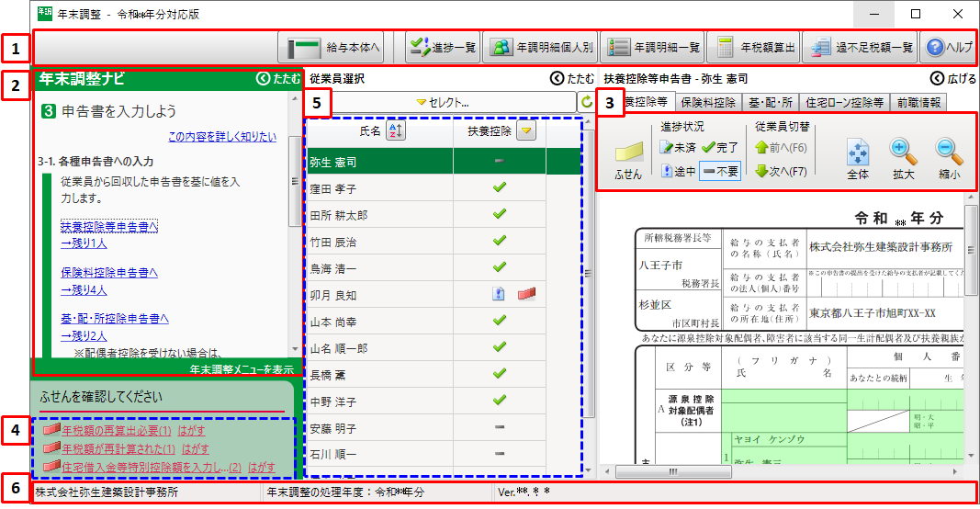This screenshot has height=509, width=980.
Task: Switch to the 基・配・所 tab
Action: point(770,103)
